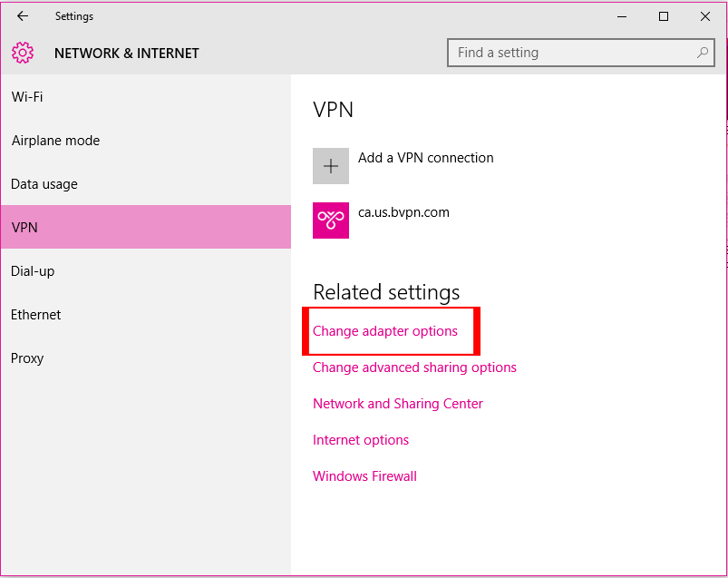728x578 pixels.
Task: Open the Proxy settings page
Action: click(27, 358)
